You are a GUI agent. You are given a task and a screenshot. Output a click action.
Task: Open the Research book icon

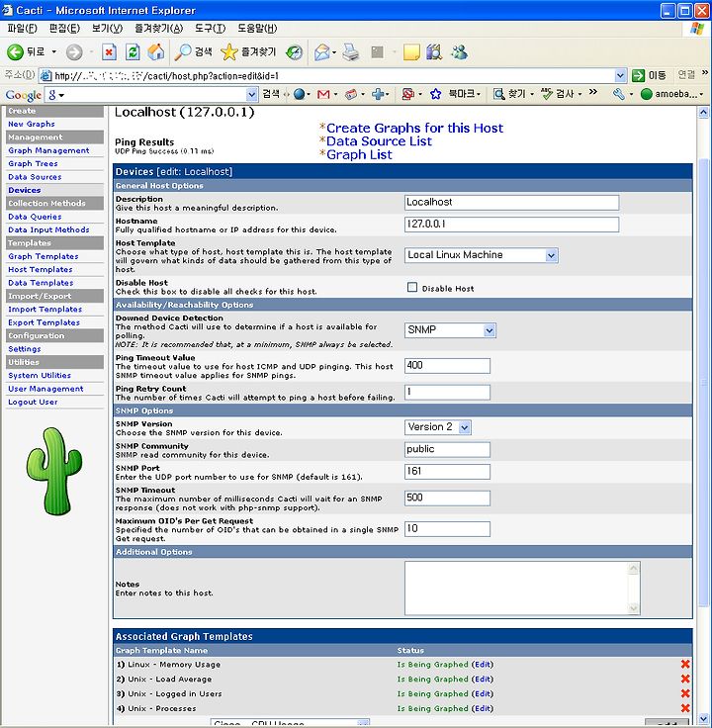click(434, 52)
